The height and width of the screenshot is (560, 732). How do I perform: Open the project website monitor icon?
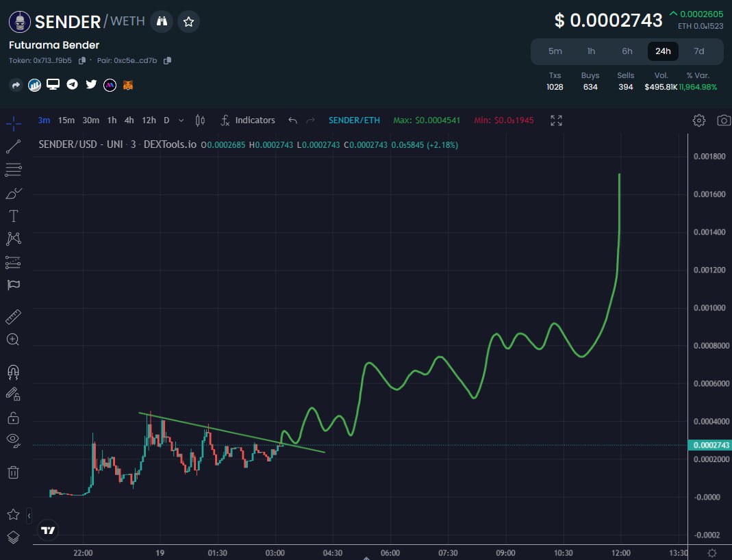(x=53, y=84)
